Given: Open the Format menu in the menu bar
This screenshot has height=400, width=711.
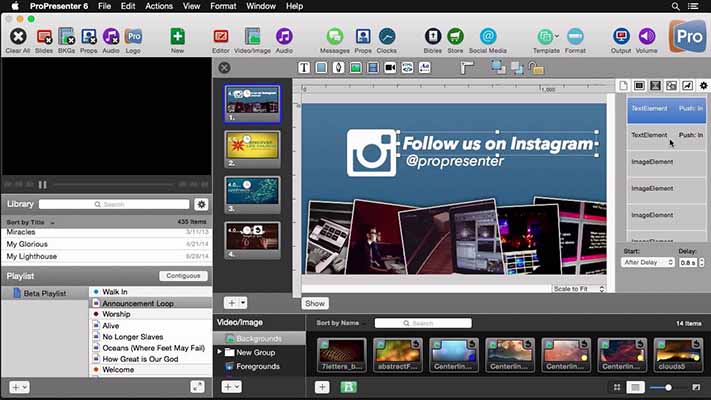Looking at the screenshot, I should coord(223,6).
